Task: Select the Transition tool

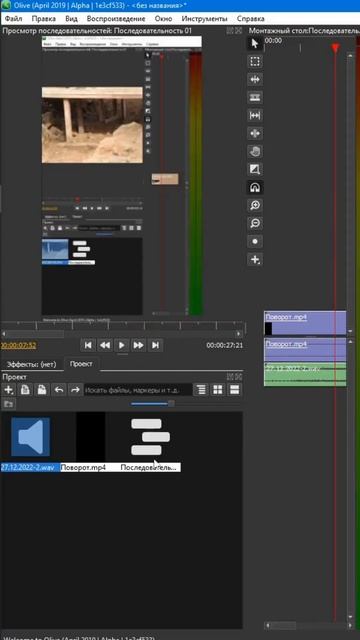Action: pyautogui.click(x=255, y=169)
